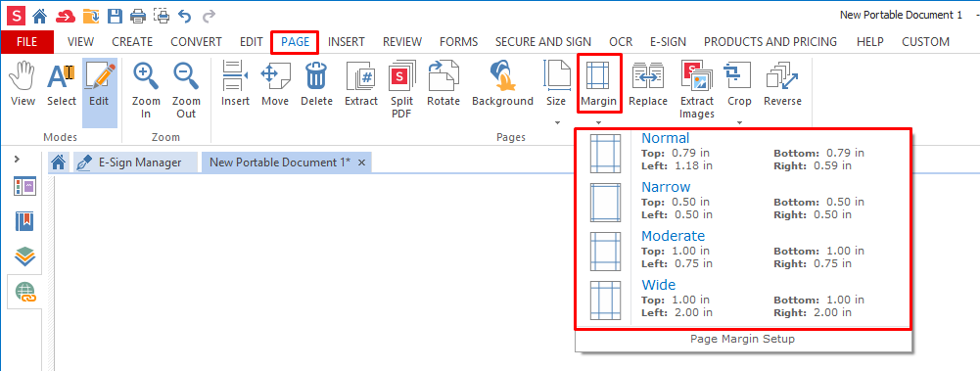The image size is (980, 371).
Task: Switch to the CONVERT ribbon tab
Action: click(196, 42)
